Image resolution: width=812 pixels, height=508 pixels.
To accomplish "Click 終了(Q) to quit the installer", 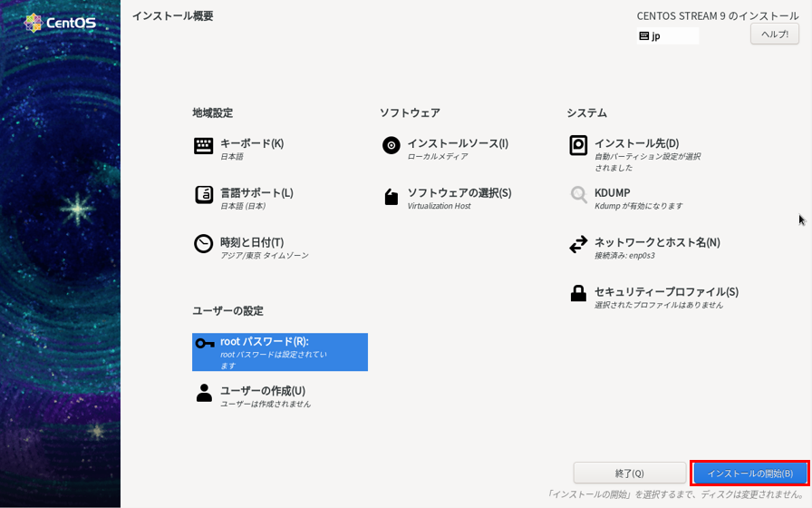I will coord(630,474).
